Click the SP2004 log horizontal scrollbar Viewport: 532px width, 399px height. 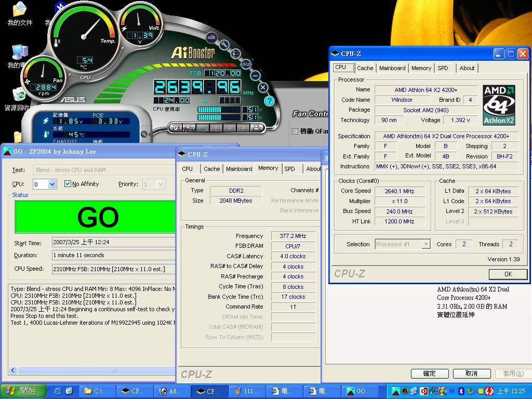point(96,370)
